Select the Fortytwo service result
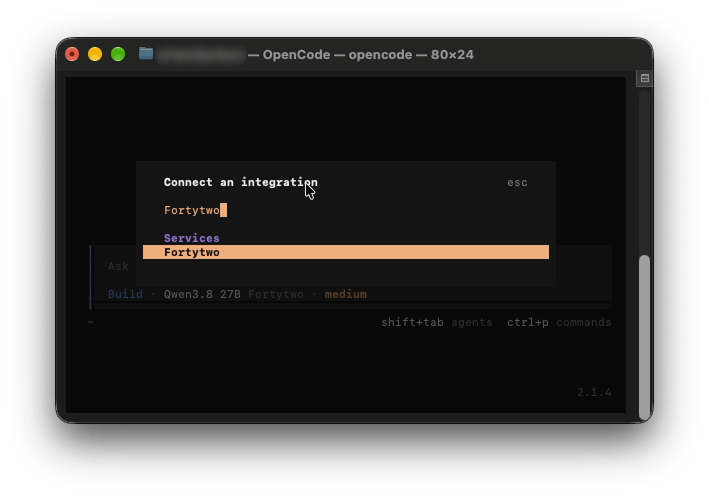This screenshot has width=709, height=497. click(346, 252)
